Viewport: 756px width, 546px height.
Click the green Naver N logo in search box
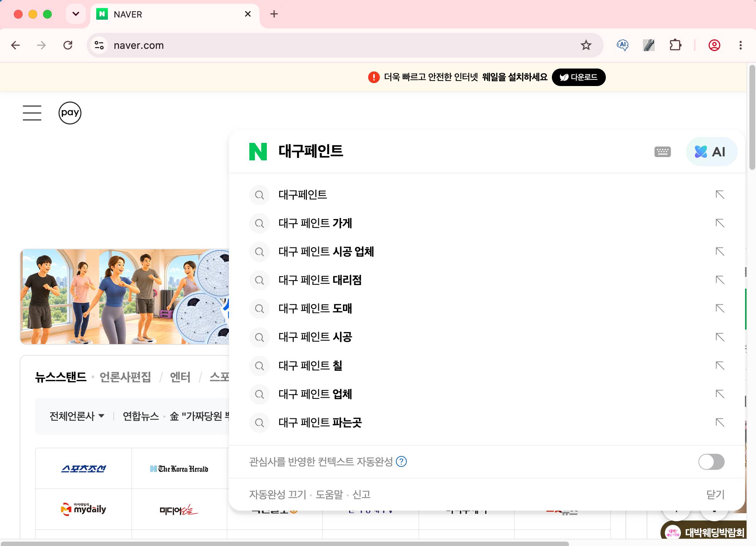258,152
